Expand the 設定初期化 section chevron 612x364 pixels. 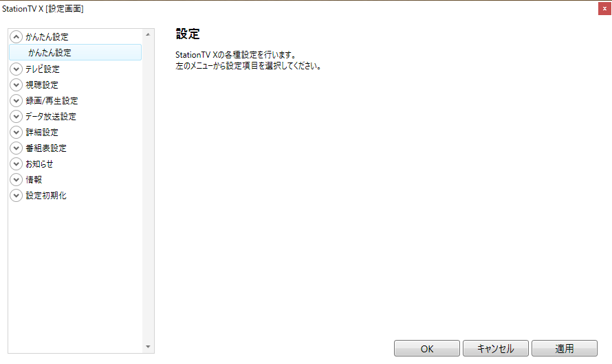(16, 195)
